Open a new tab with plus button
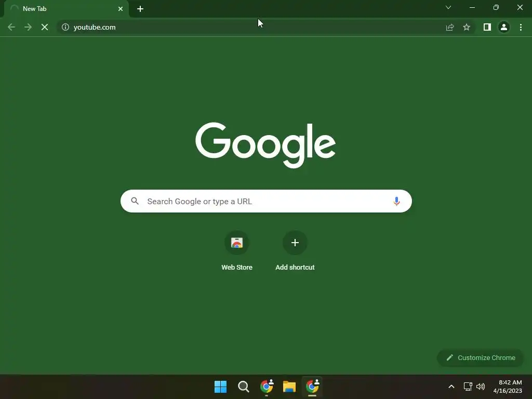Viewport: 532px width, 399px height. (140, 9)
